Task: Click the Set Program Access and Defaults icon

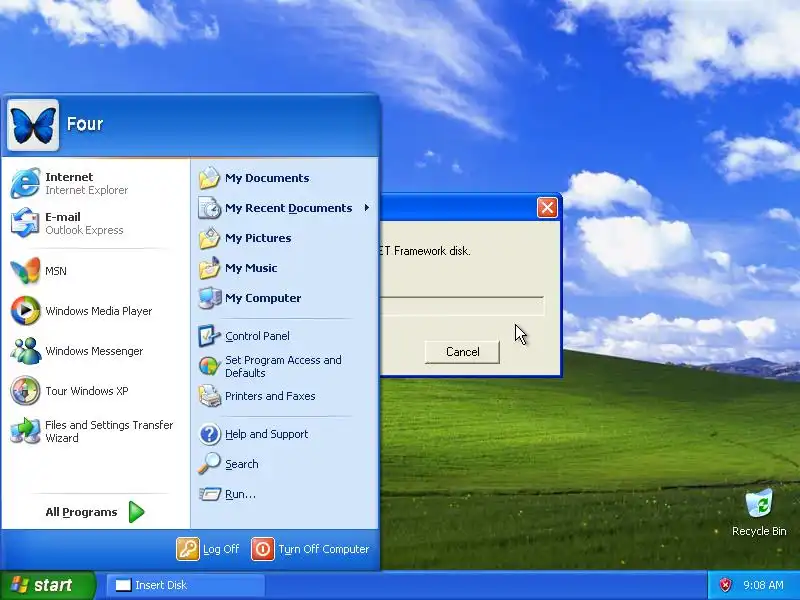Action: 209,366
